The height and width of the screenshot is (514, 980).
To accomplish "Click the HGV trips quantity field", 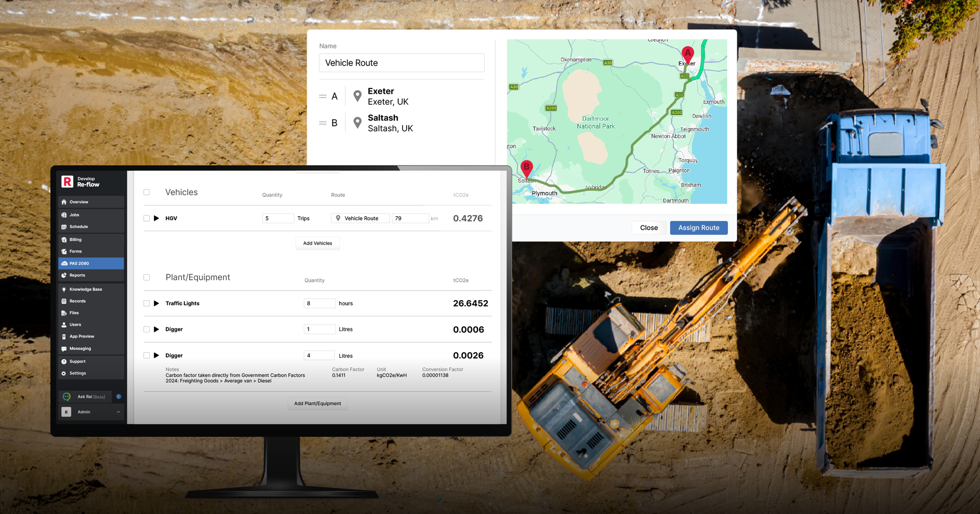I will point(278,218).
